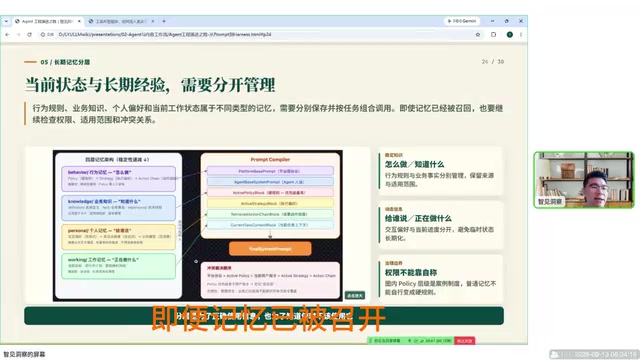Screen dimensions: 640x360
Task: Click the 智见洞察的屏幕 caption
Action: point(24,354)
